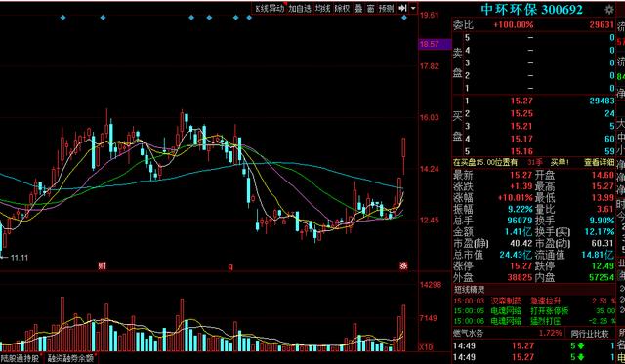Open 查看详细 order details link
Image resolution: width=625 pixels, height=364 pixels.
click(x=599, y=163)
